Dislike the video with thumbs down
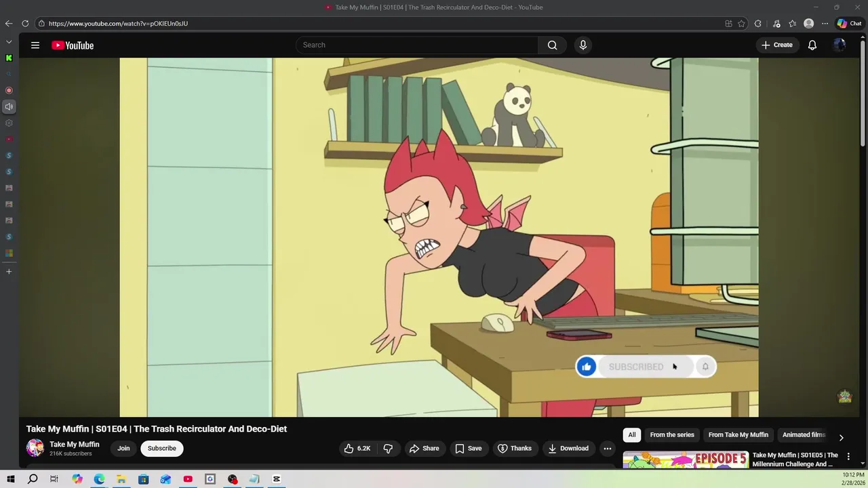This screenshot has height=488, width=868. point(388,448)
